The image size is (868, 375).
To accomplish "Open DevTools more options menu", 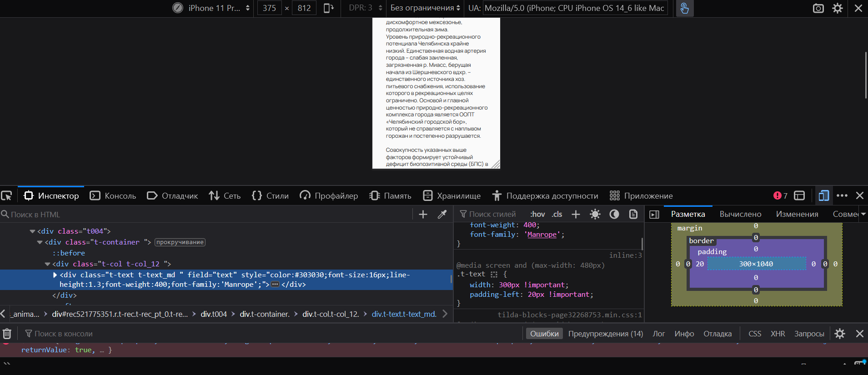I will click(842, 195).
